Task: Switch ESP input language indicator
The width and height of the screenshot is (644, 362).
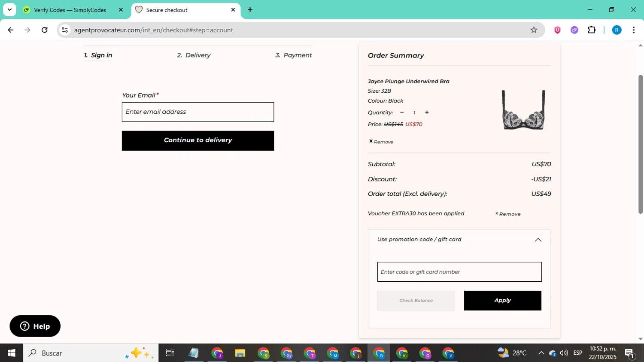Action: [x=578, y=353]
